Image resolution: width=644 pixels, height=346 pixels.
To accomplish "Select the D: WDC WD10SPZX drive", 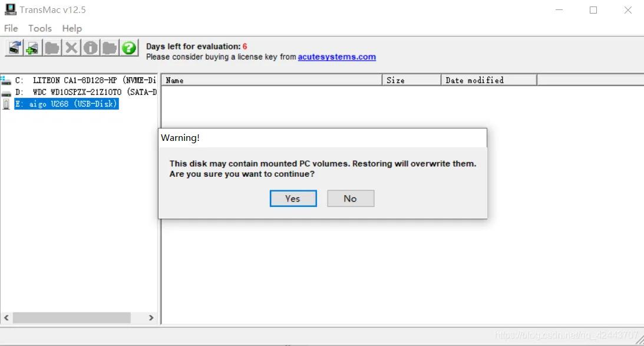I will (86, 92).
